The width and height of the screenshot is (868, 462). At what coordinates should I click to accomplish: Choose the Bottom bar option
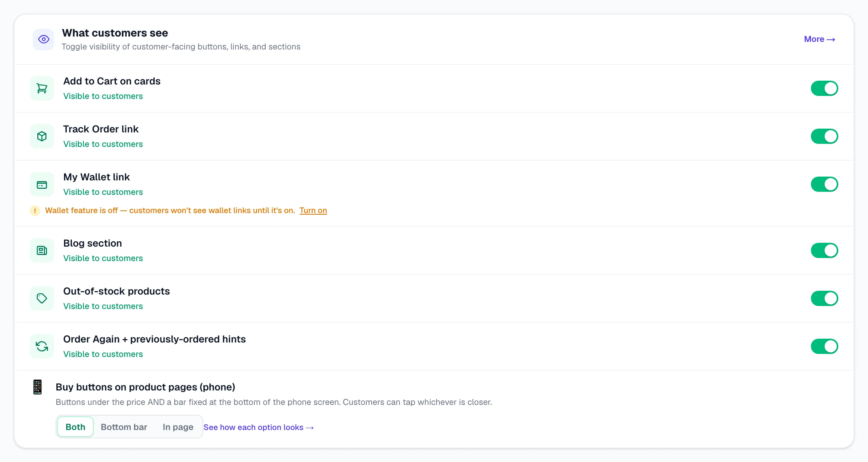(x=124, y=427)
